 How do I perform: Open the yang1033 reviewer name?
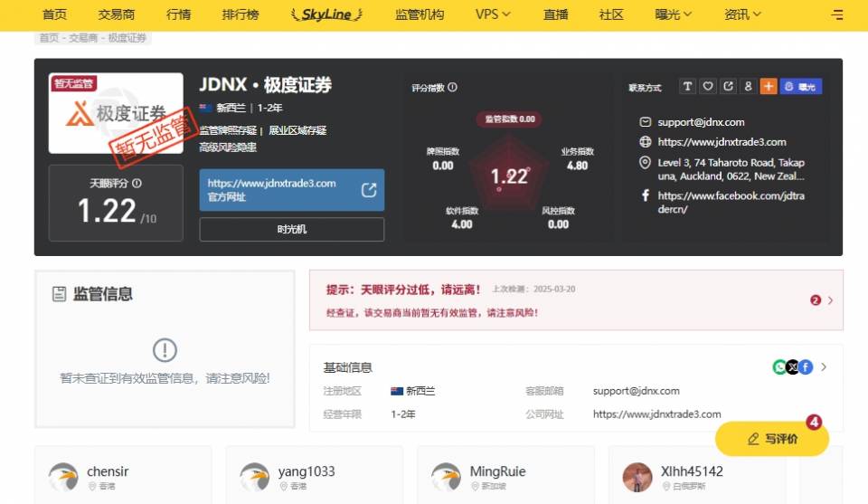point(307,471)
